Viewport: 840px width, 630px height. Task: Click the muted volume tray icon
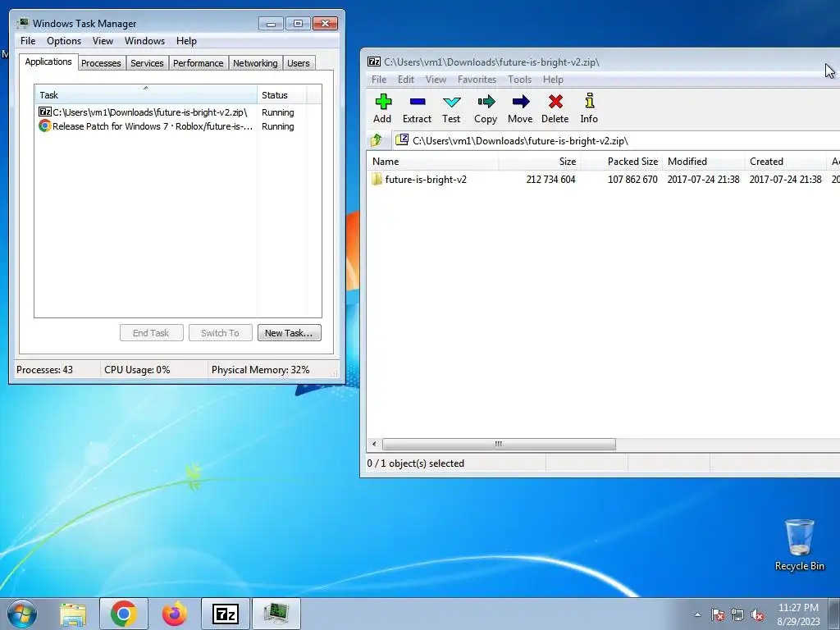757,614
